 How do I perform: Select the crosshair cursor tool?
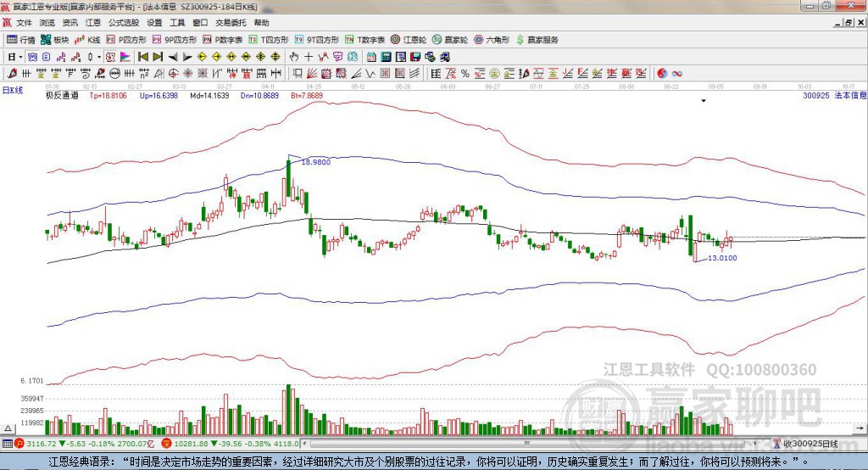(x=309, y=57)
